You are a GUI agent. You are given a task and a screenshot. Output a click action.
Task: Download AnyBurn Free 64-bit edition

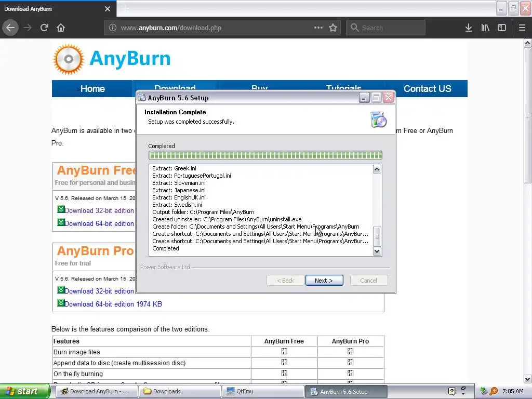click(x=99, y=223)
